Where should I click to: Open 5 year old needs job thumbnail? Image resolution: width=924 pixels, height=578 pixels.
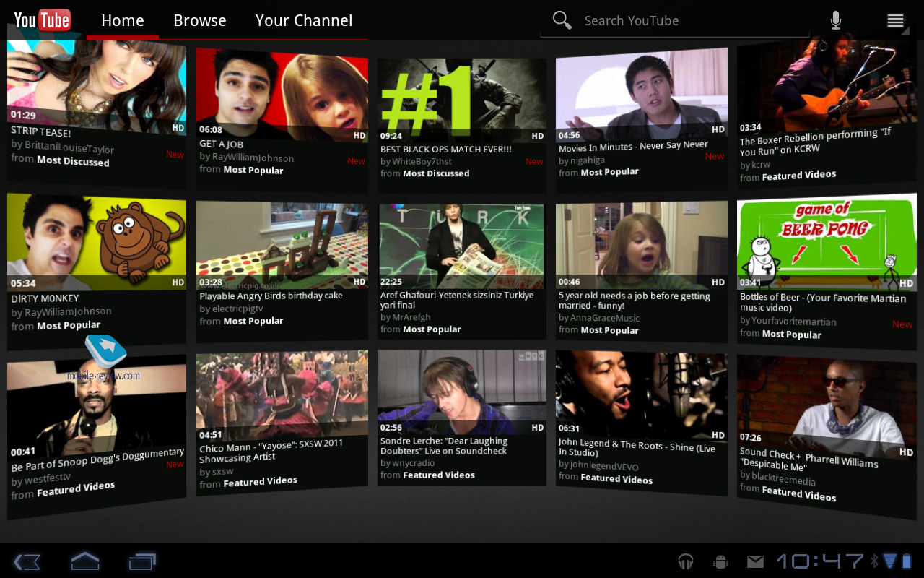click(x=641, y=246)
